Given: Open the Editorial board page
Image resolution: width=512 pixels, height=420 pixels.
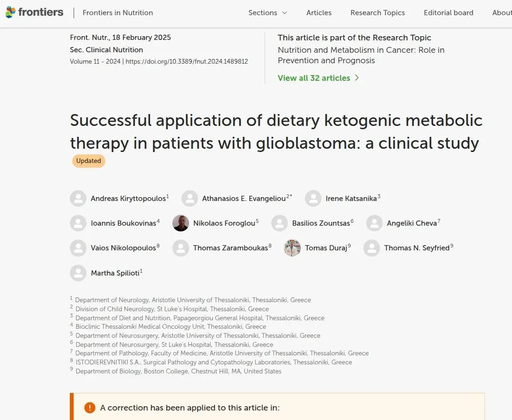Looking at the screenshot, I should click(x=448, y=13).
